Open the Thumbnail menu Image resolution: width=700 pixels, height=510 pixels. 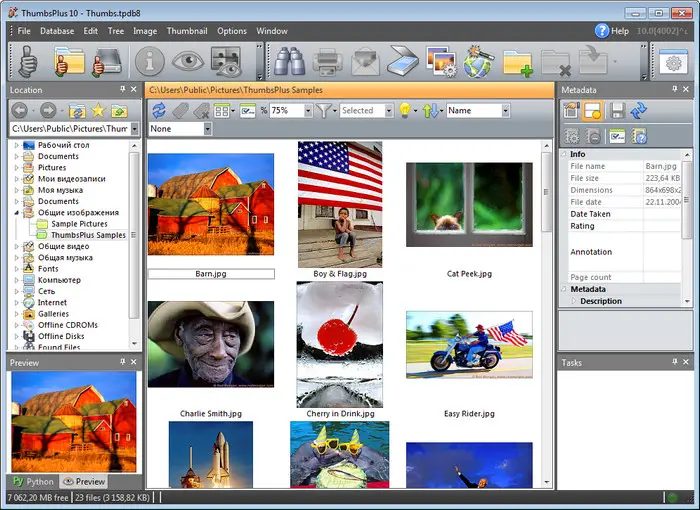pos(187,31)
